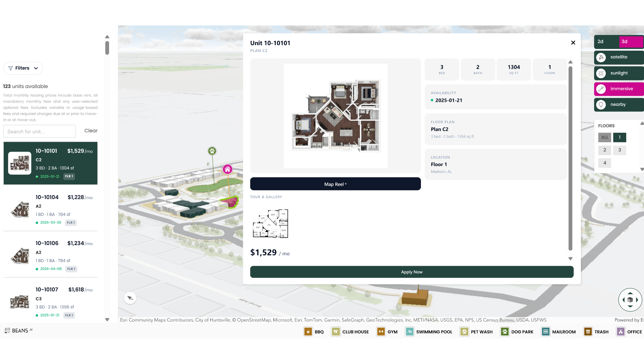Click the unit list scrollbar thumb
This screenshot has width=644, height=362.
point(107,48)
